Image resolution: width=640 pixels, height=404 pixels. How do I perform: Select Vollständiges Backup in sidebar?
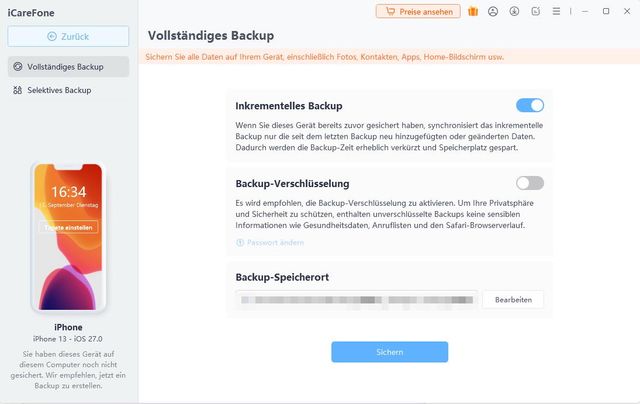click(x=68, y=67)
